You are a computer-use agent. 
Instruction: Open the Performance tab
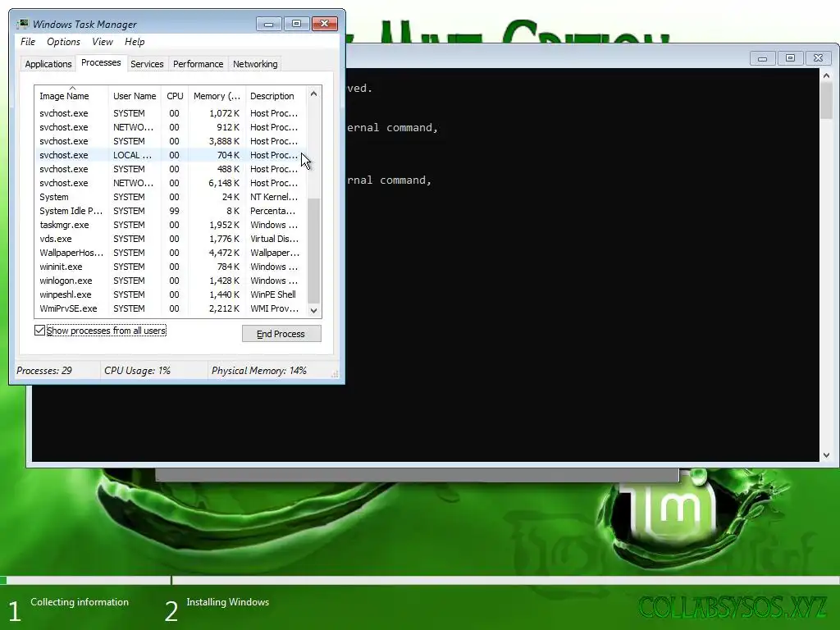click(x=199, y=64)
